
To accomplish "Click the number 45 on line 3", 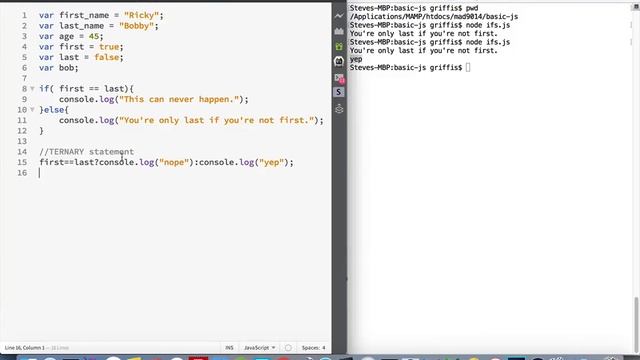I will [x=94, y=36].
